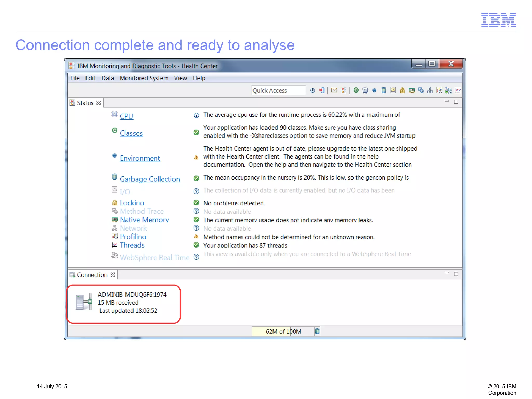Click the CPU chip icon in Status list
The width and height of the screenshot is (532, 399).
pos(115,114)
